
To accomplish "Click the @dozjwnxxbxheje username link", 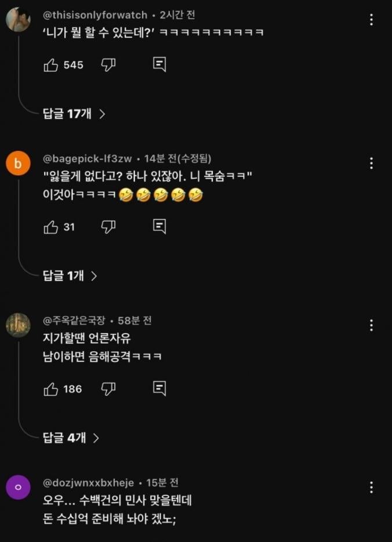I will (x=89, y=483).
